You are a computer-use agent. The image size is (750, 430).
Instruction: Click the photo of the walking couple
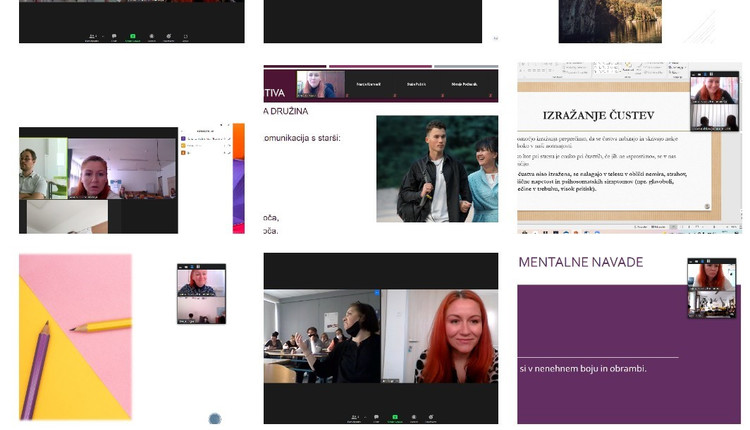[437, 169]
